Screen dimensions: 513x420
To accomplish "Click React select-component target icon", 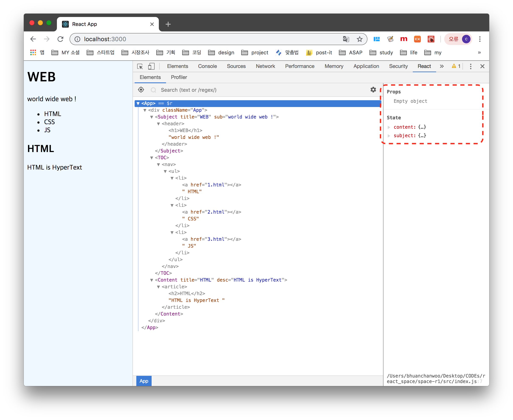I will coord(141,90).
